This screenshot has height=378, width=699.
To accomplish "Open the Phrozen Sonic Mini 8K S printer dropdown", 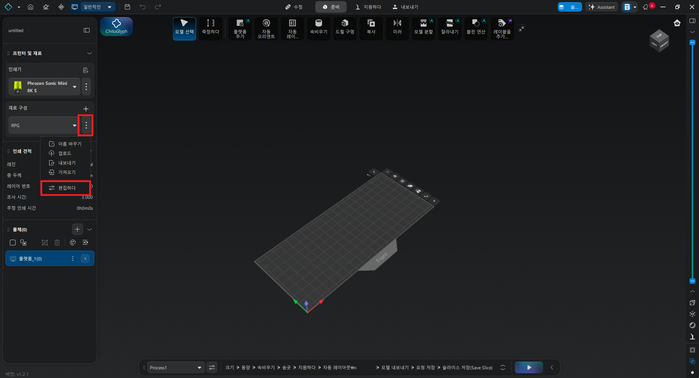I will click(44, 86).
